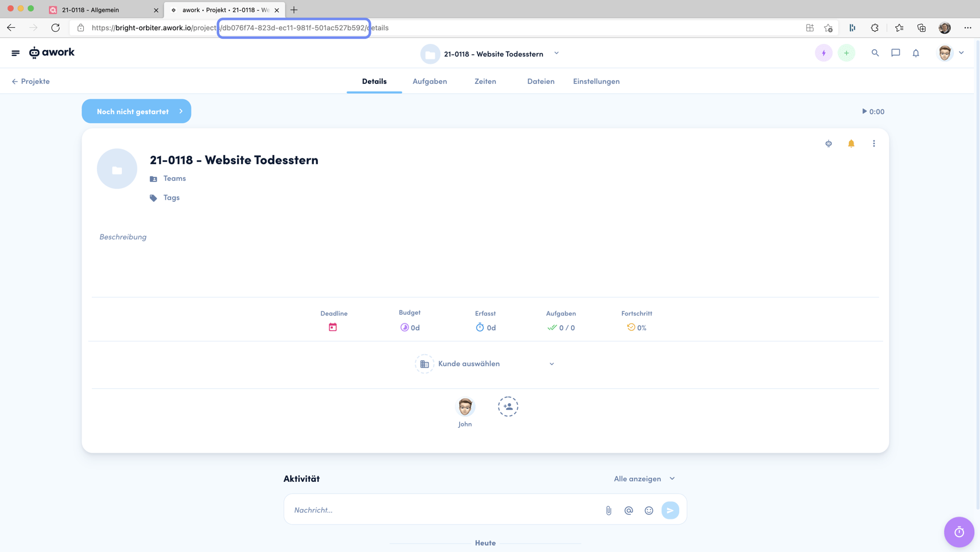Viewport: 980px width, 552px height.
Task: Toggle the sidebar with the hamburger icon
Action: pyautogui.click(x=15, y=52)
